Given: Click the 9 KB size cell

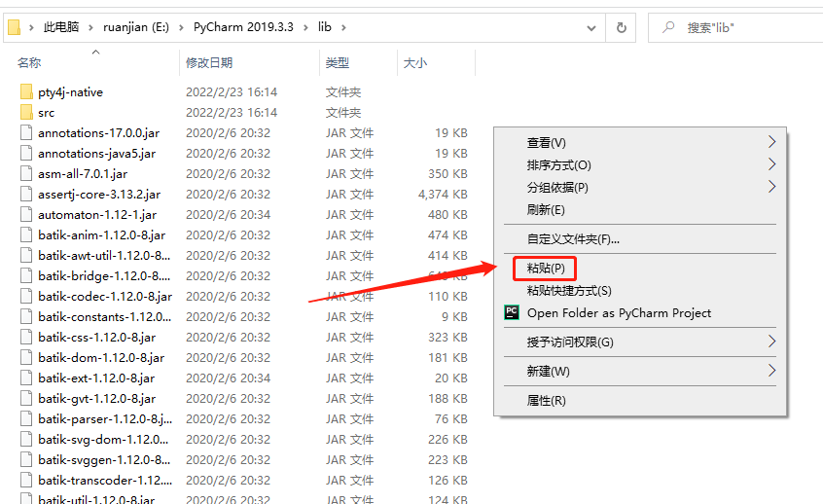Looking at the screenshot, I should [x=454, y=317].
